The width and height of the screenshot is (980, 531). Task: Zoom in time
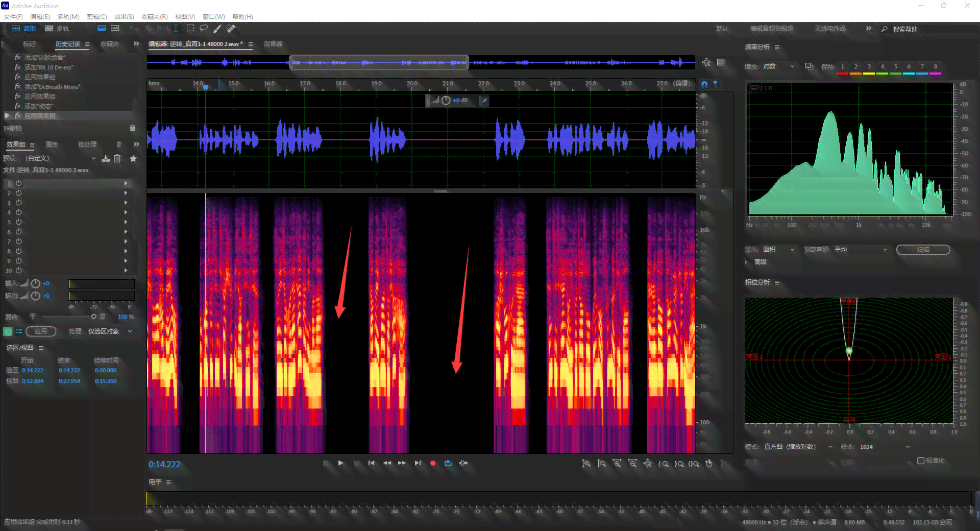pos(617,464)
